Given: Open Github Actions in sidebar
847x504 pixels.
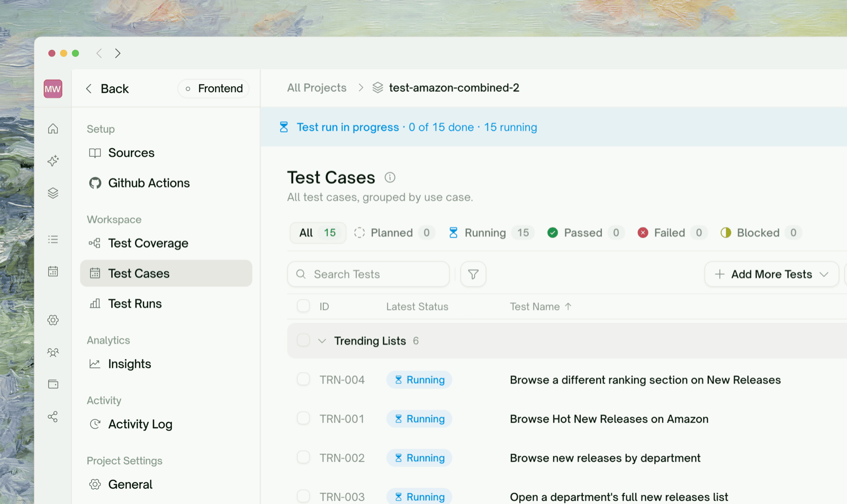Looking at the screenshot, I should (166, 183).
